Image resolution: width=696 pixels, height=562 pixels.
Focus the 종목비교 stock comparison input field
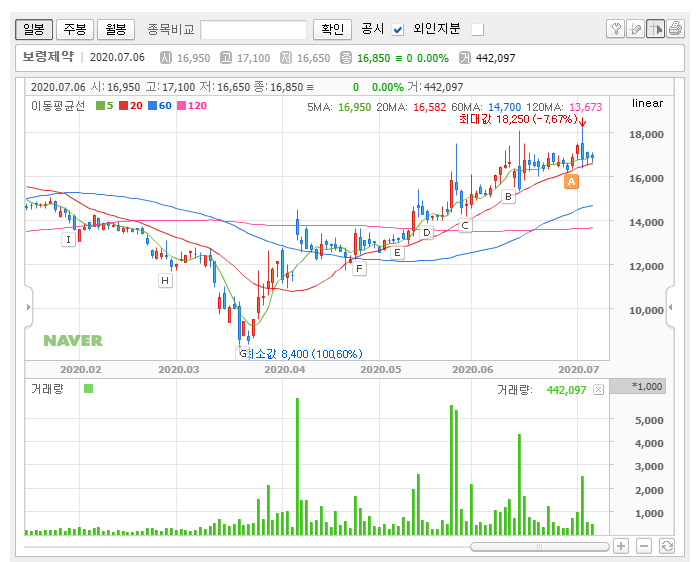[x=253, y=30]
